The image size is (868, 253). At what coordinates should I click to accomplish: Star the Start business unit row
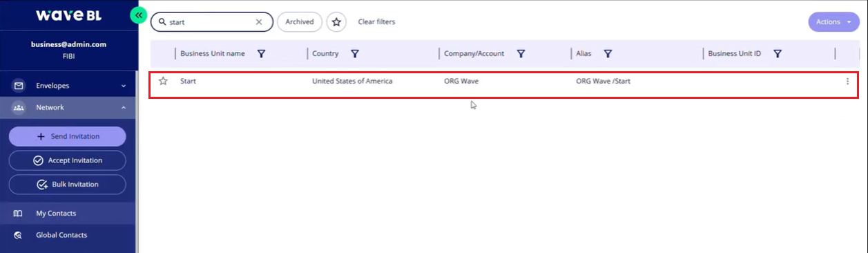pos(163,81)
